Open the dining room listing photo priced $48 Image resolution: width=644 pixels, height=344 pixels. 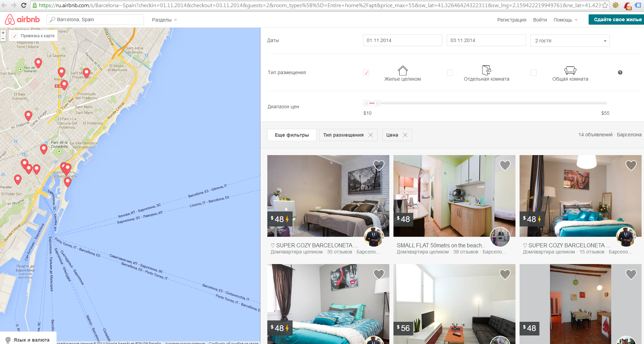[580, 304]
